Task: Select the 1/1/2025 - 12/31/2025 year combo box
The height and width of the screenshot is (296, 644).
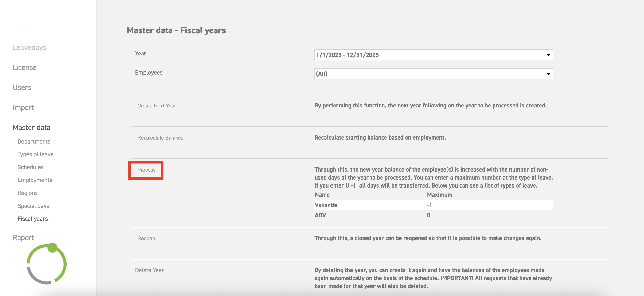Action: [434, 55]
